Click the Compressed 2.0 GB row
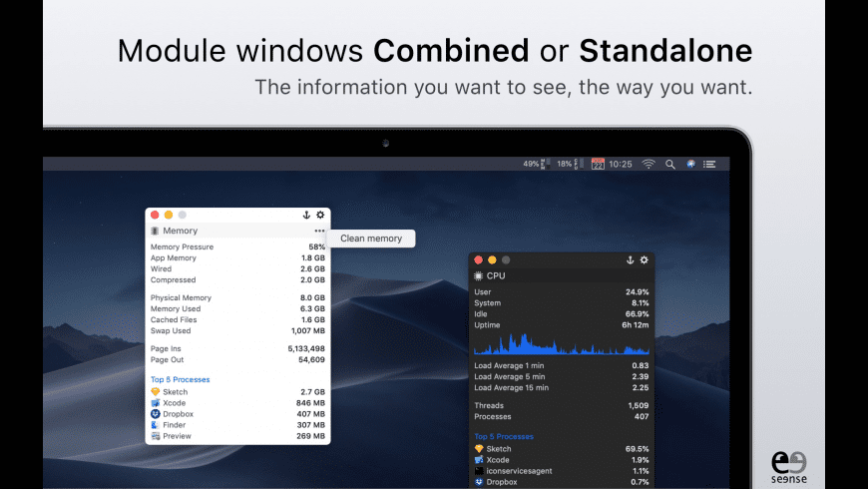The width and height of the screenshot is (868, 489). pyautogui.click(x=237, y=279)
